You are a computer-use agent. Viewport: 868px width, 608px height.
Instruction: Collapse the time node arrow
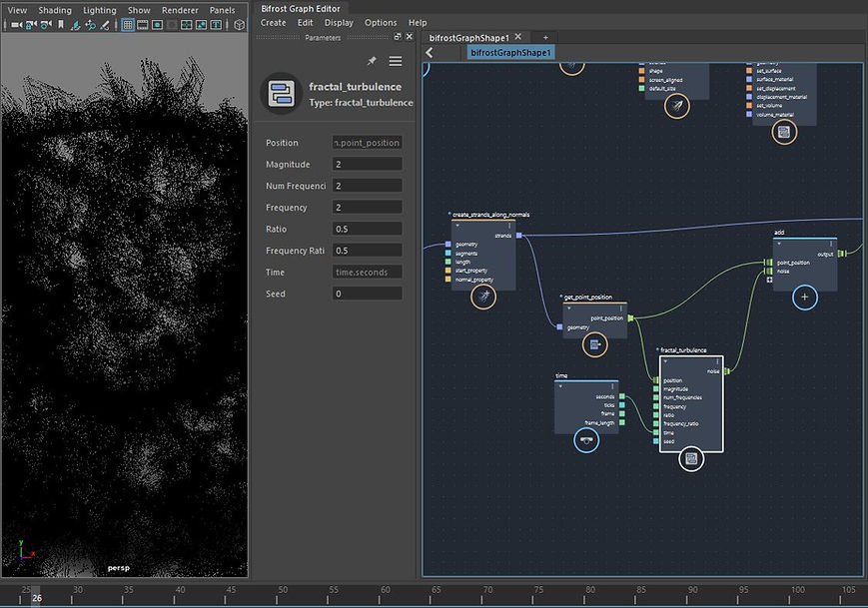[560, 385]
